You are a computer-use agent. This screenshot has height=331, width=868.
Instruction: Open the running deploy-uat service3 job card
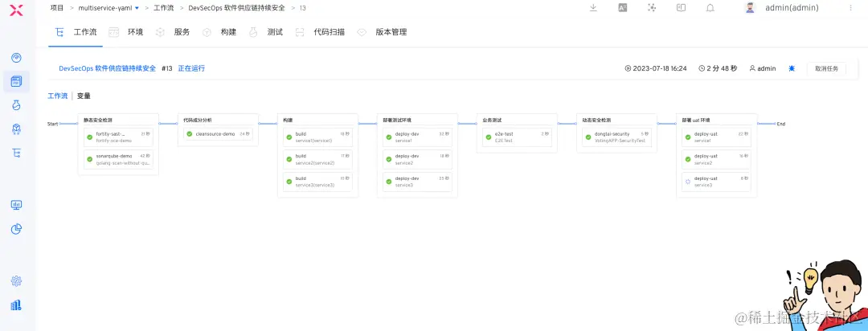click(x=716, y=182)
